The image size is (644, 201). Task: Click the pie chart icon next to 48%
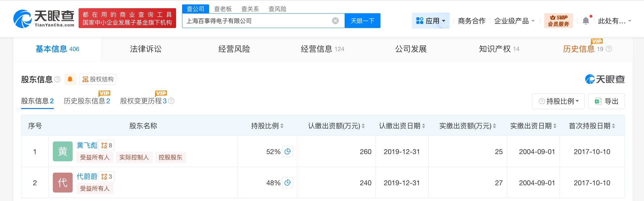(x=287, y=183)
